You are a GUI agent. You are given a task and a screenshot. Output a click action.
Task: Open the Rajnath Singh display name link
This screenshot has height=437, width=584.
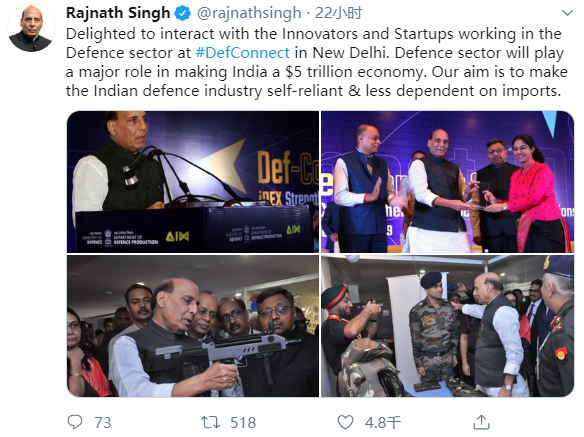pos(118,13)
